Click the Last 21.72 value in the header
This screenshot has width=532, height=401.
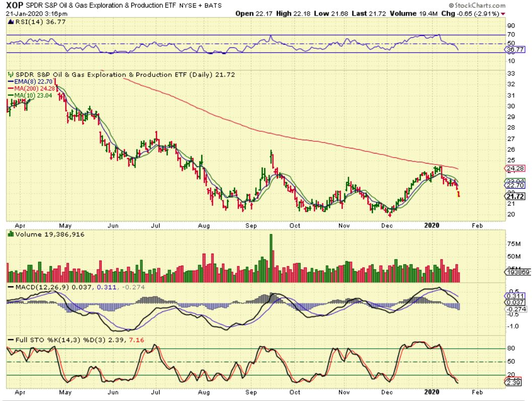[369, 14]
